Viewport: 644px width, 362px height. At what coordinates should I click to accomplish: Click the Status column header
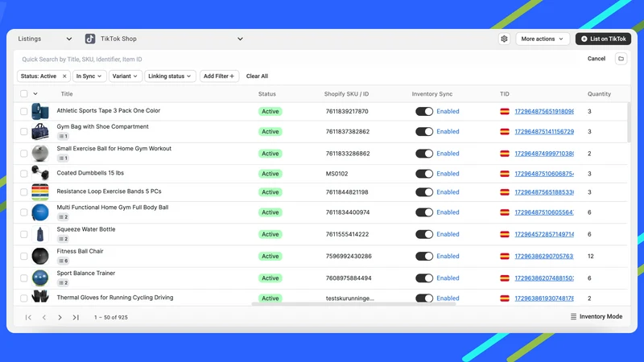(x=267, y=94)
